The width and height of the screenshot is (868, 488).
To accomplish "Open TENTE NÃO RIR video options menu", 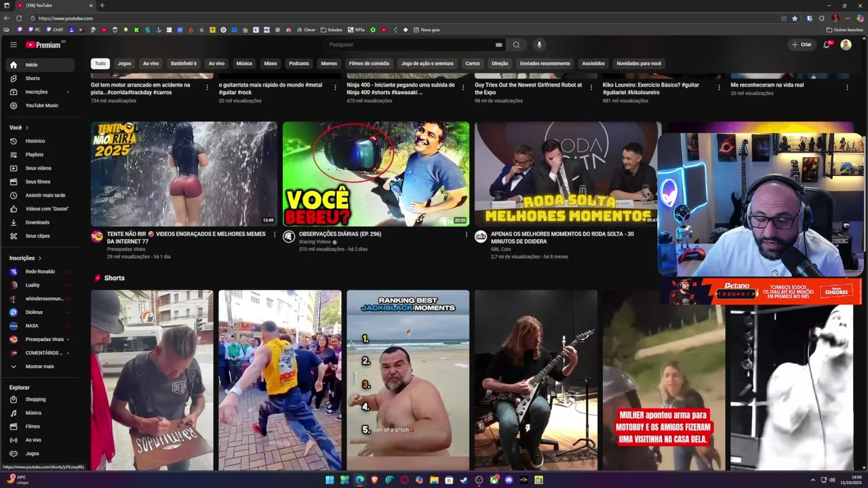I will tap(275, 235).
